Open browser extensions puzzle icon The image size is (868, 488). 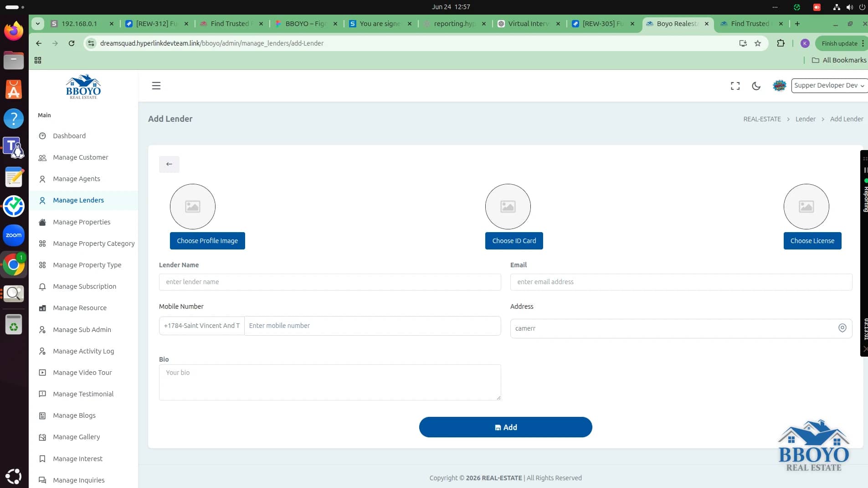[x=781, y=43]
